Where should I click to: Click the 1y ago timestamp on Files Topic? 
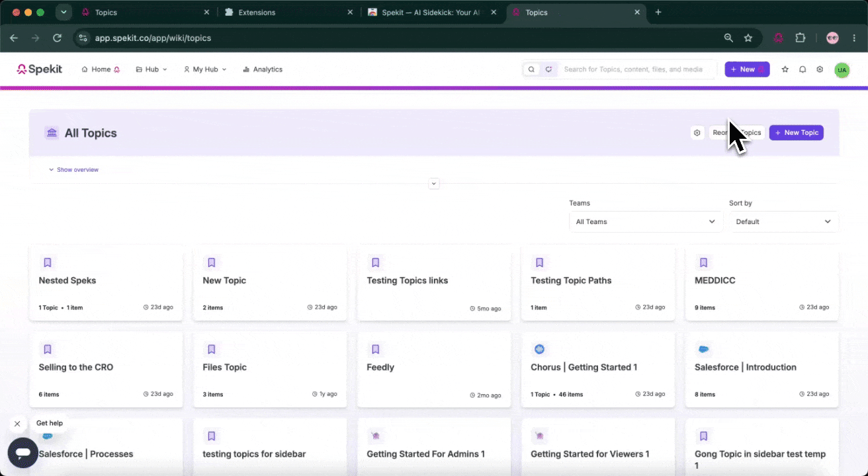click(x=325, y=395)
